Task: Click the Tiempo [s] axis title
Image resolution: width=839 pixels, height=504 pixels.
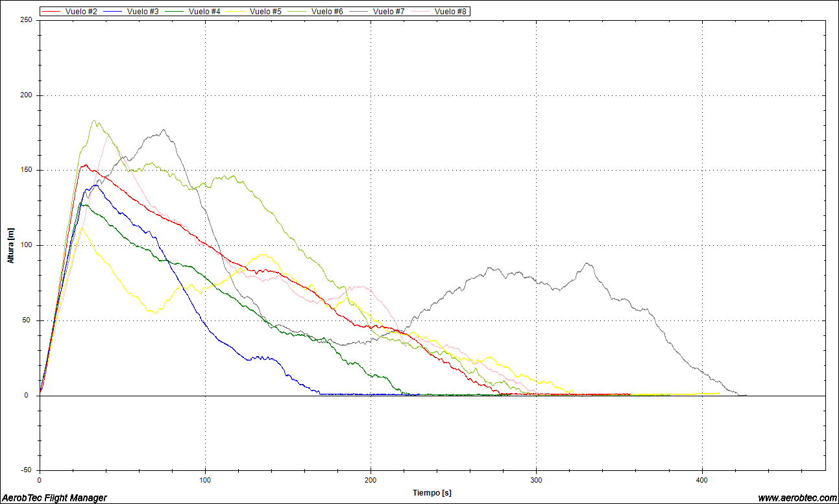Action: click(x=432, y=493)
